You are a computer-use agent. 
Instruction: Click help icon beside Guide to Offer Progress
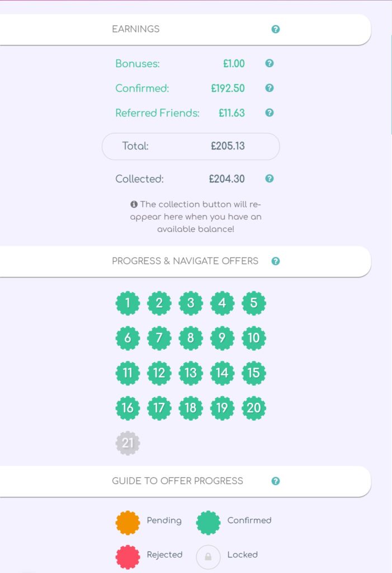click(276, 481)
